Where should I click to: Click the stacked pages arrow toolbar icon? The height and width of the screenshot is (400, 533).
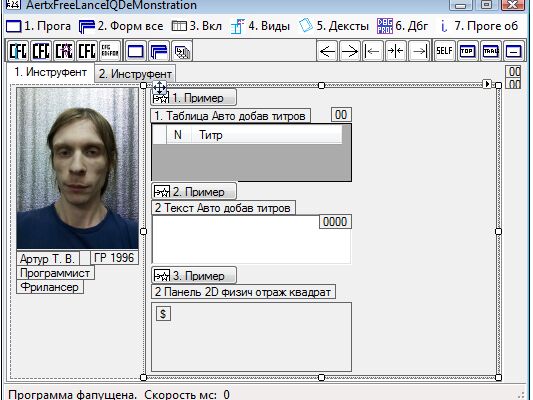tap(182, 51)
